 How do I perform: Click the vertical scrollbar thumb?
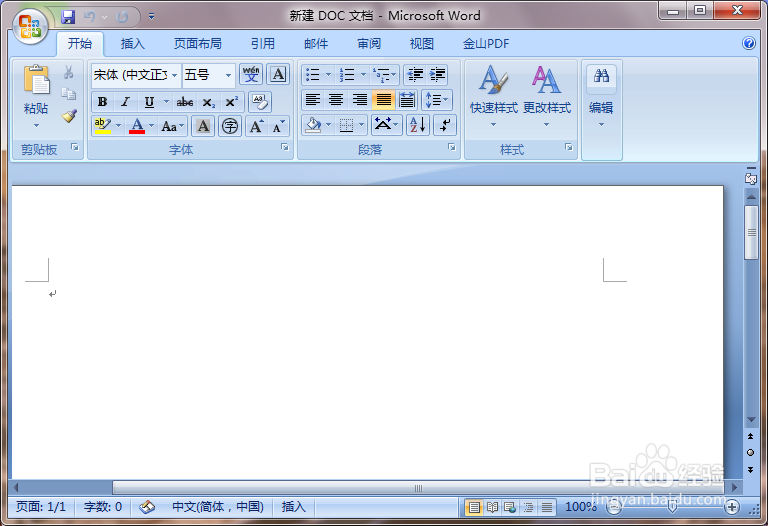pyautogui.click(x=751, y=233)
